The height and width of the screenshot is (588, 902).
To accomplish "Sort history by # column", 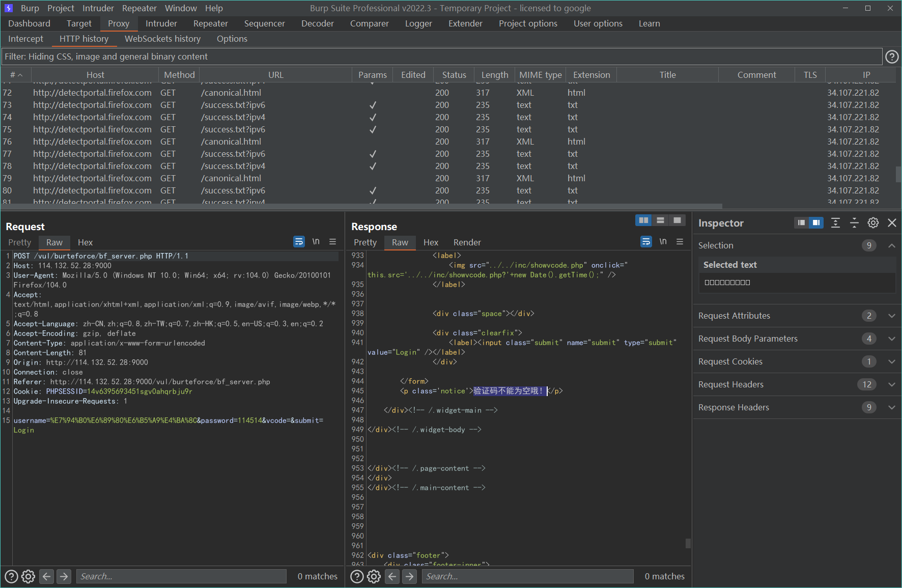I will [x=16, y=75].
